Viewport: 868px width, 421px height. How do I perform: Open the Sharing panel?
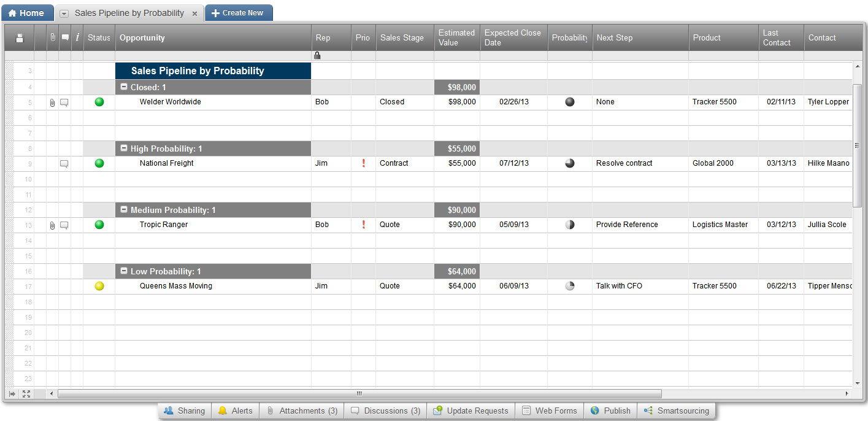click(185, 411)
